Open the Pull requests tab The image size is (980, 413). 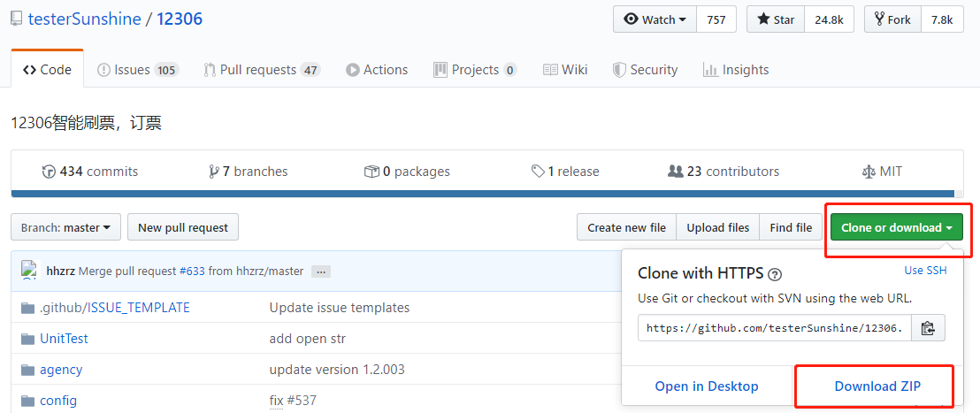(x=262, y=69)
